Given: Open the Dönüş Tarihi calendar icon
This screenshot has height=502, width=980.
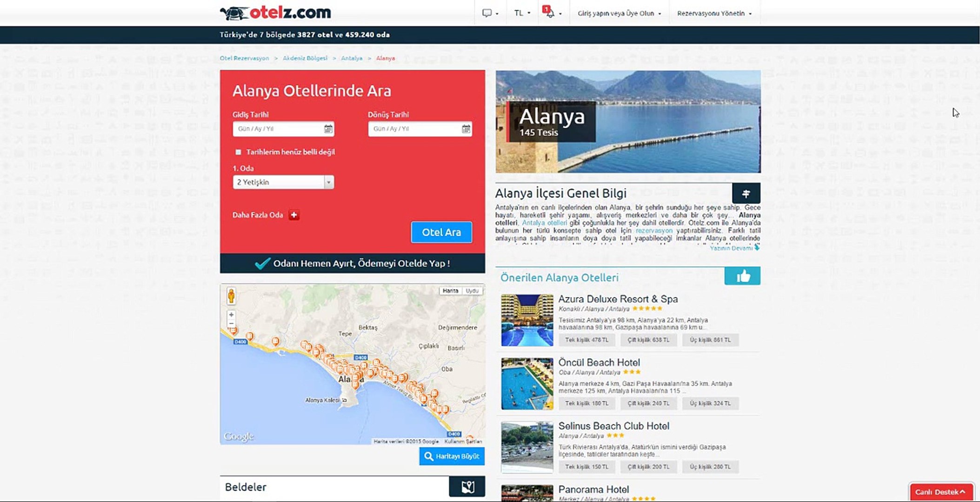Looking at the screenshot, I should pyautogui.click(x=466, y=129).
